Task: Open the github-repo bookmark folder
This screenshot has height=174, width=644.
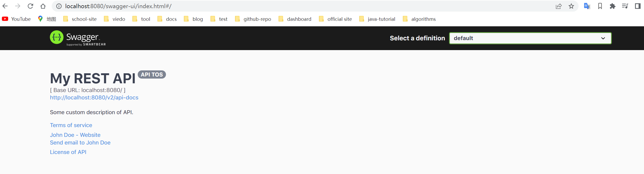Action: 253,19
